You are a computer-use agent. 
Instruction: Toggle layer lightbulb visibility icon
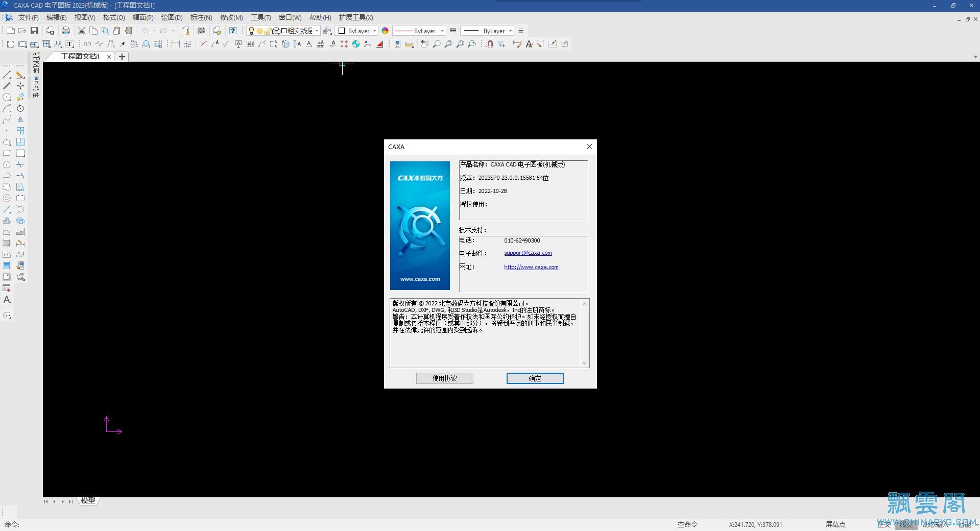(x=251, y=31)
